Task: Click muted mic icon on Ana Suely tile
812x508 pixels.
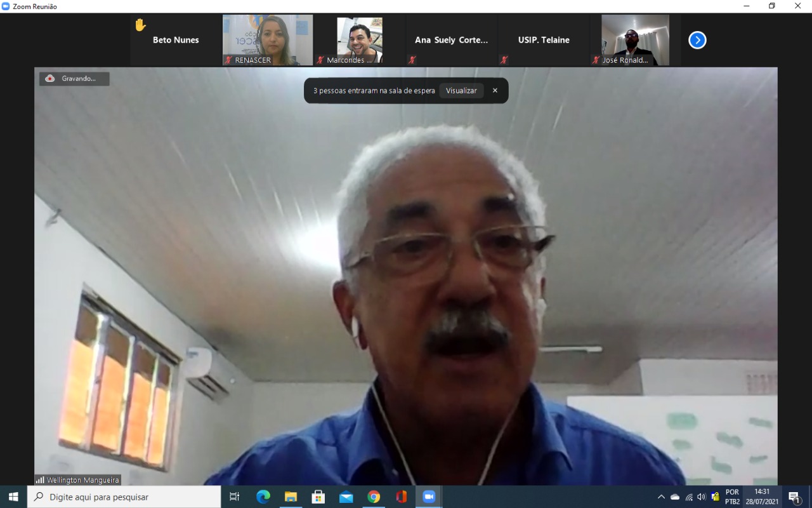Action: click(412, 60)
